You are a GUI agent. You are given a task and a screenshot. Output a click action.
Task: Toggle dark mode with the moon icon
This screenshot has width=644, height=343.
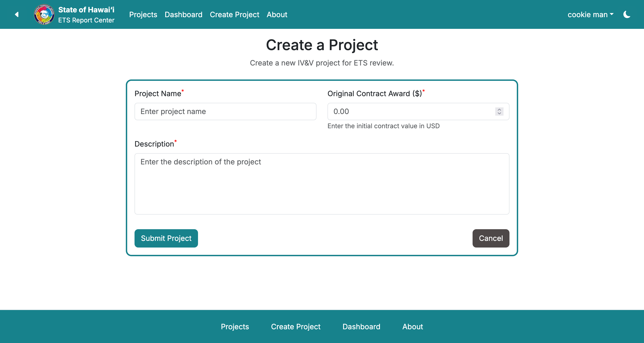[x=627, y=14]
